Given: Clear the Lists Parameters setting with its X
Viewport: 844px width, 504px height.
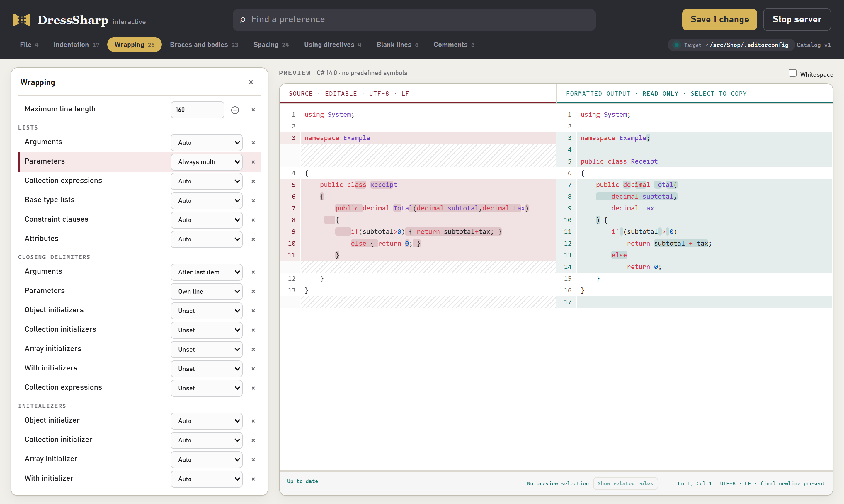Looking at the screenshot, I should point(253,162).
